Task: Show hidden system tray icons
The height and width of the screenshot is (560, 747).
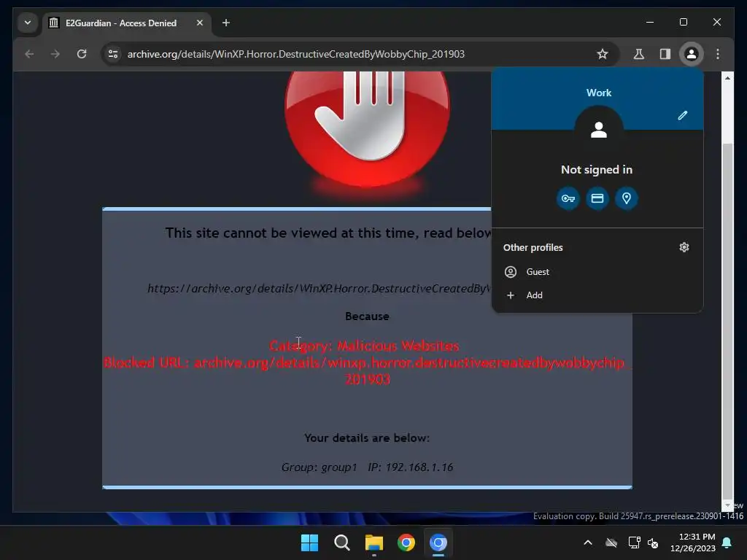Action: coord(588,542)
